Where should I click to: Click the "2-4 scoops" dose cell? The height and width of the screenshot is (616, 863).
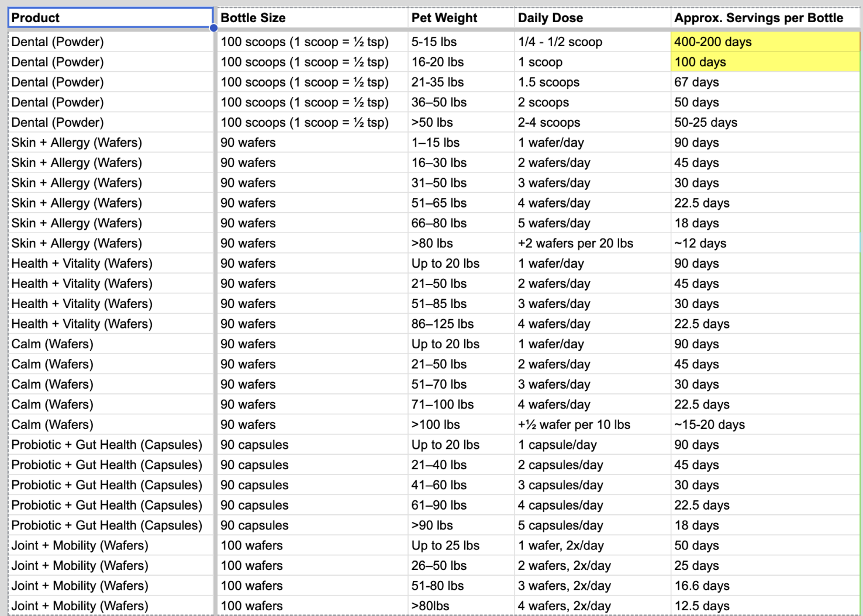pyautogui.click(x=592, y=122)
